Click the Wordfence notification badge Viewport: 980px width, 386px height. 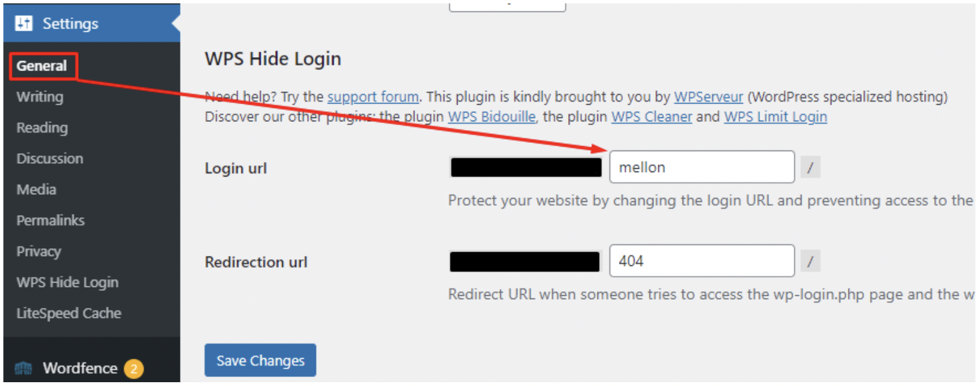[x=133, y=369]
